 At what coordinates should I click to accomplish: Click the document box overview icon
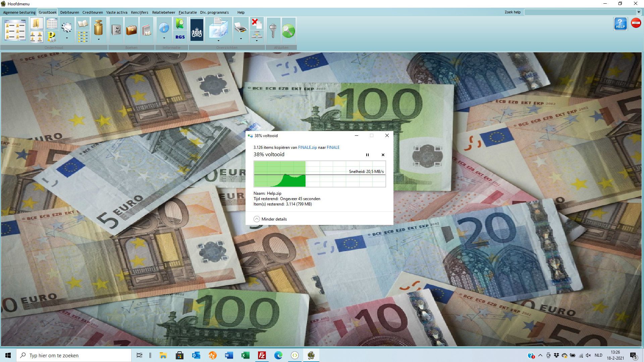[218, 28]
